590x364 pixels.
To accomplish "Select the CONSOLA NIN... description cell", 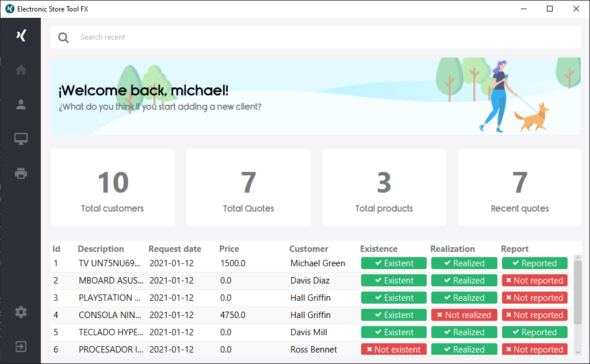I will (110, 315).
